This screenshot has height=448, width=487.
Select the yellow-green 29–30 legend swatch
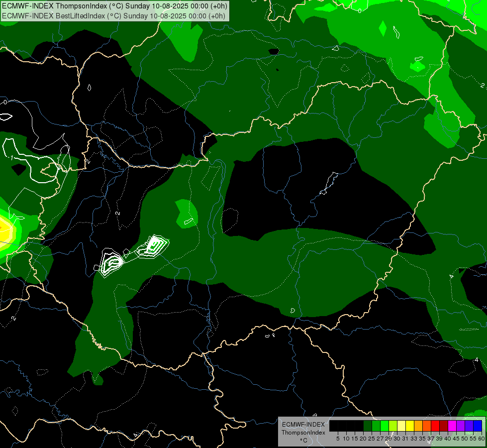pyautogui.click(x=393, y=426)
